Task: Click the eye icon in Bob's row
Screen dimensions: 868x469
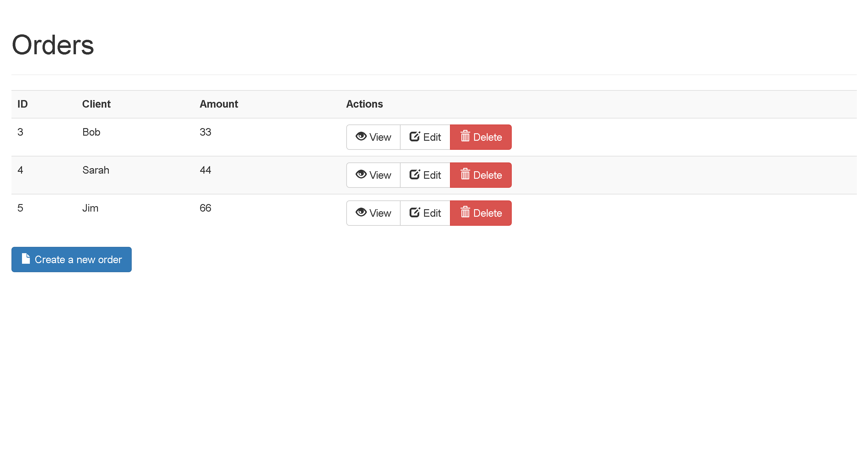Action: [x=361, y=137]
